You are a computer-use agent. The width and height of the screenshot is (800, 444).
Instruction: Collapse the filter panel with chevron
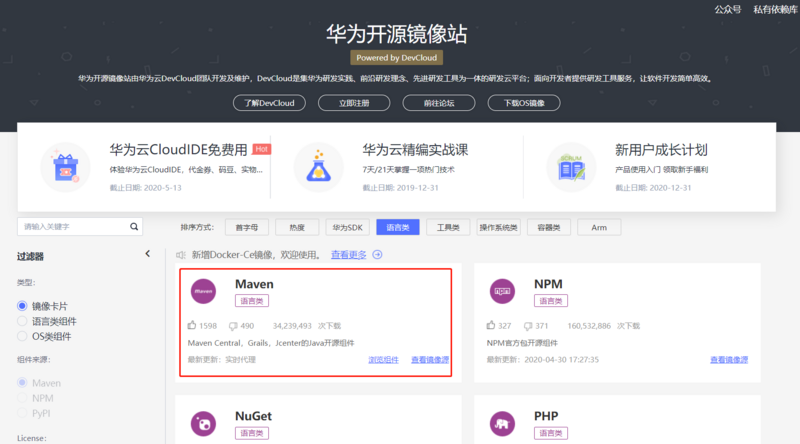pyautogui.click(x=147, y=254)
